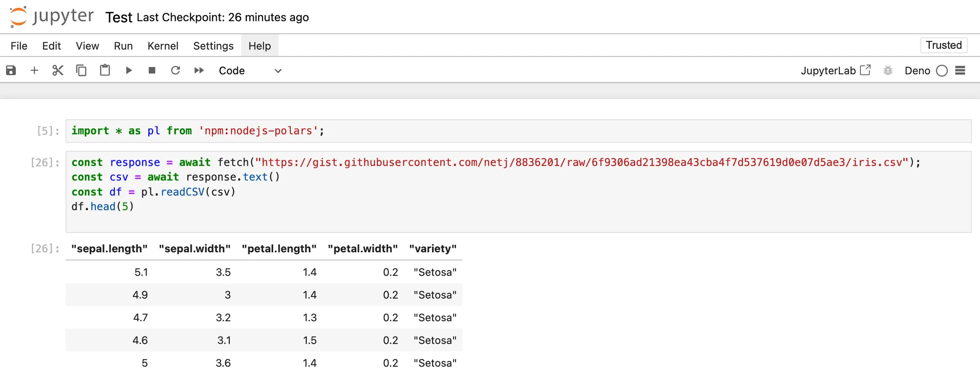Click the Save notebook icon
Screen dimensions: 980x383
[x=11, y=70]
